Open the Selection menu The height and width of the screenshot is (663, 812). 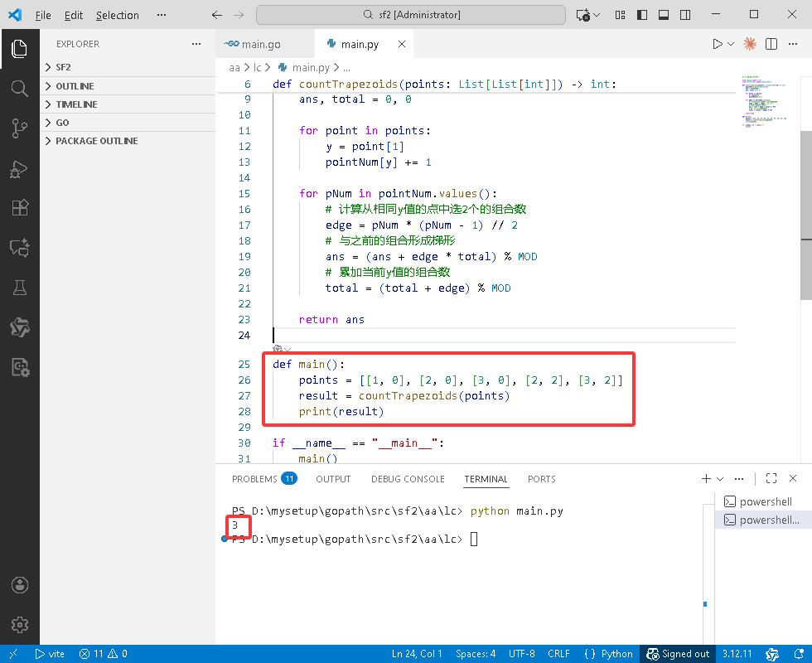(118, 15)
